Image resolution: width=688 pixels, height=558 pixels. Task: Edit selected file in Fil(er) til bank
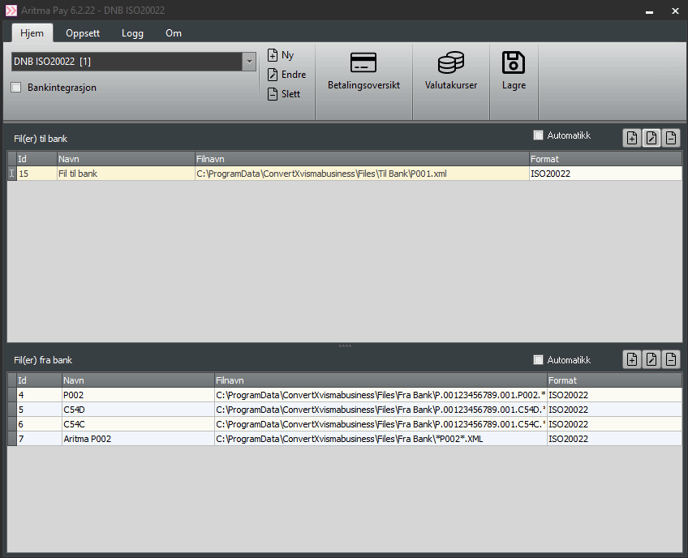(651, 138)
